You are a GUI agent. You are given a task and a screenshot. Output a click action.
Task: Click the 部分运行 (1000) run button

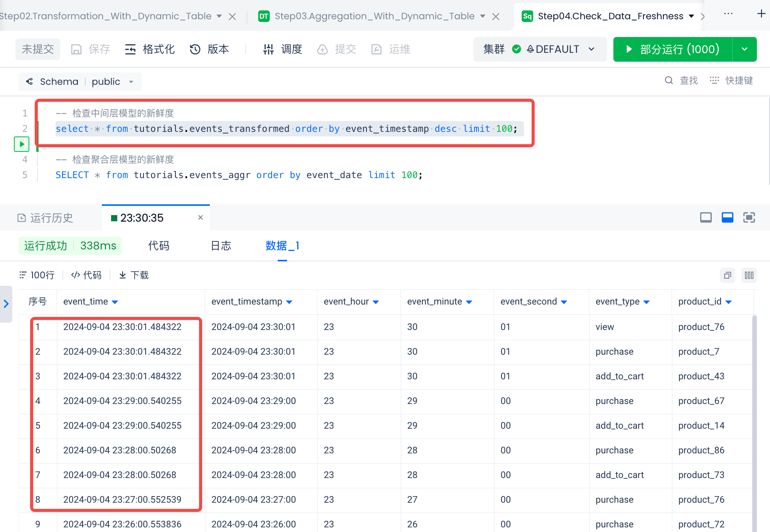tap(673, 49)
